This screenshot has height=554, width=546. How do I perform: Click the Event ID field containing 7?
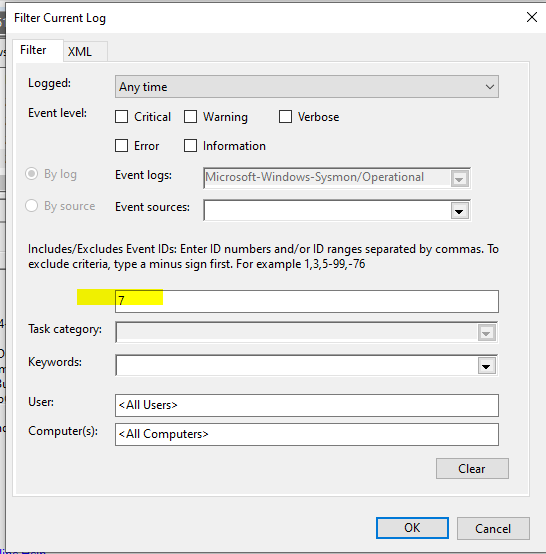click(307, 301)
